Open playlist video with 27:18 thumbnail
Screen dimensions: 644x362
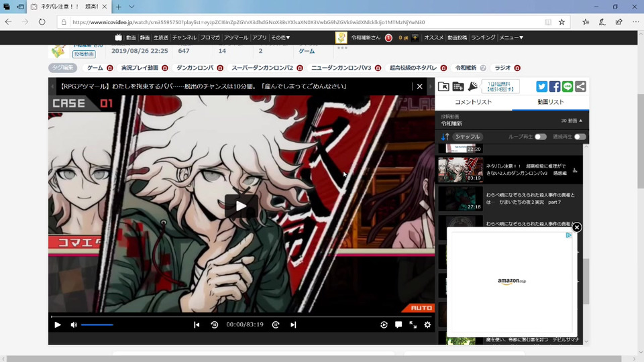460,198
